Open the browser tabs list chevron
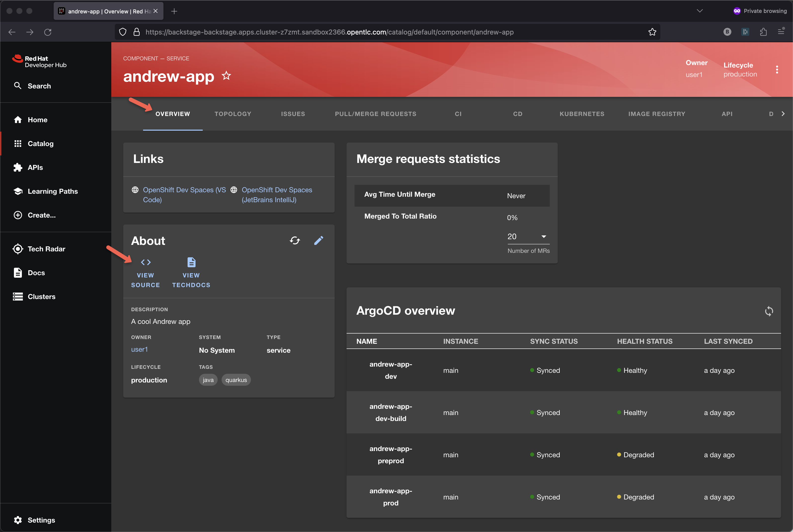Viewport: 793px width, 532px height. coord(700,11)
